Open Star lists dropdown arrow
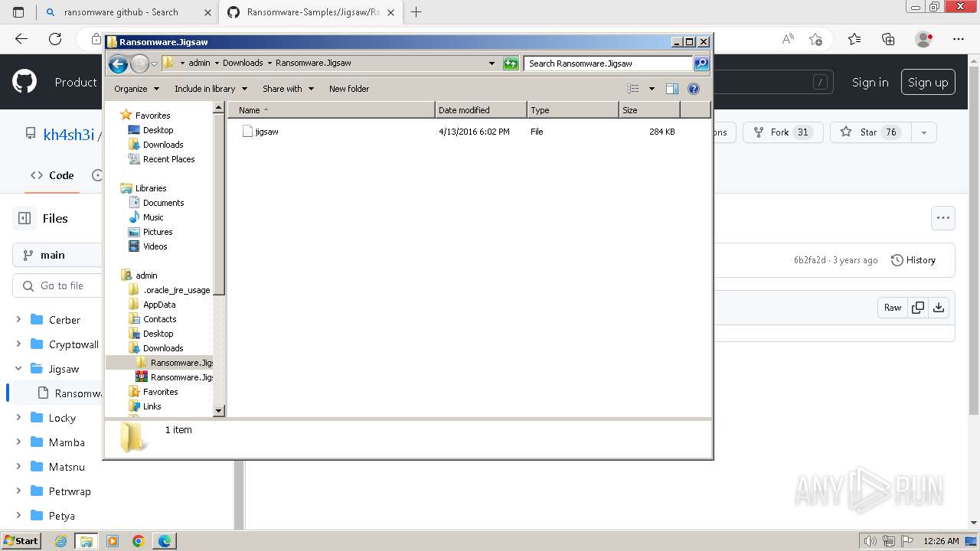This screenshot has width=980, height=551. [923, 132]
